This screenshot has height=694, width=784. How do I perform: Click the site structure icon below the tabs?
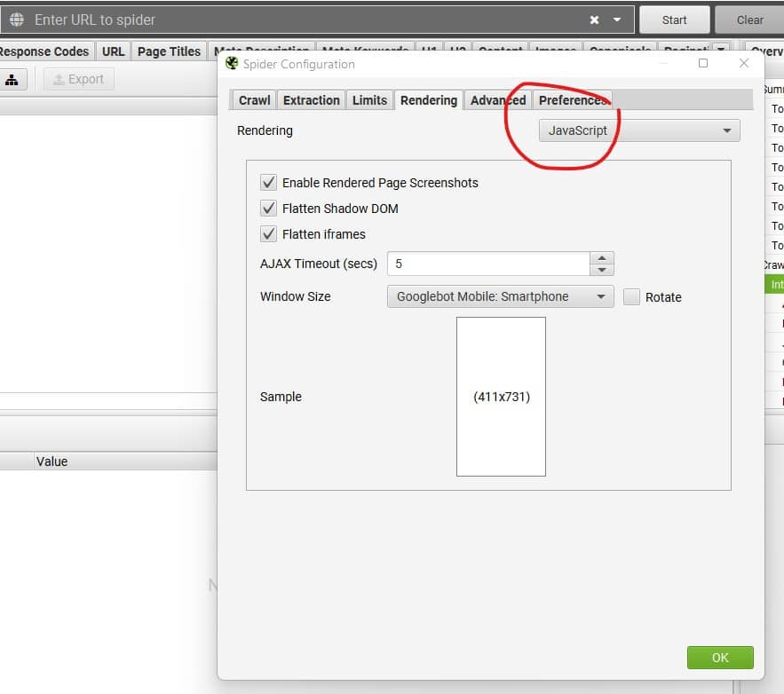point(11,79)
